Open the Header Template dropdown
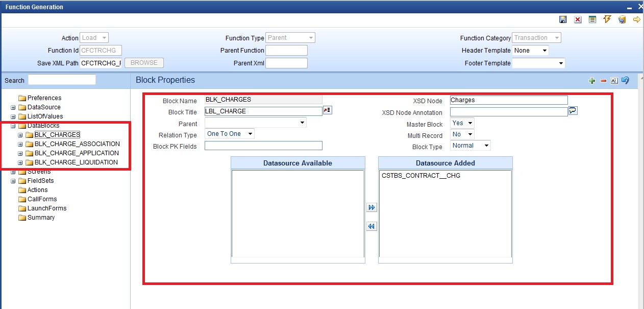This screenshot has width=644, height=309. coord(531,51)
